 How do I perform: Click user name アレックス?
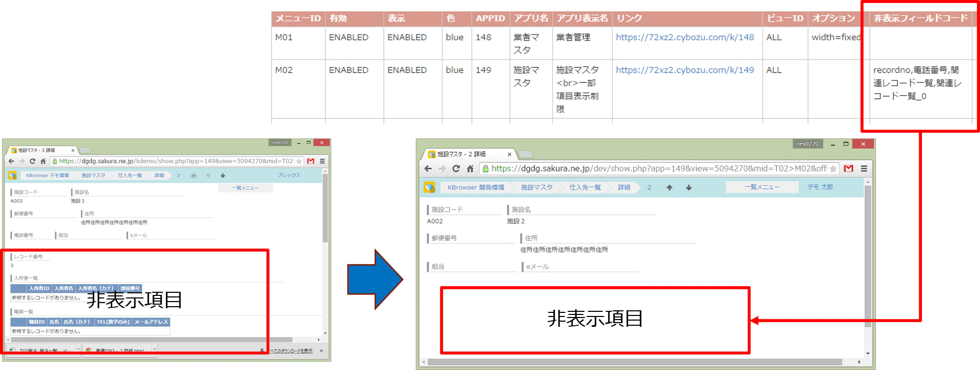click(289, 175)
